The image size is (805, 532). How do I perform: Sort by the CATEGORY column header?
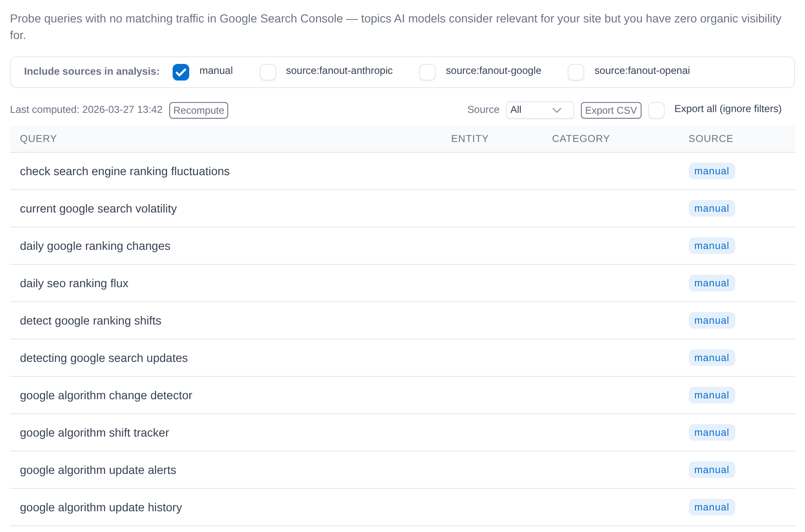[581, 139]
